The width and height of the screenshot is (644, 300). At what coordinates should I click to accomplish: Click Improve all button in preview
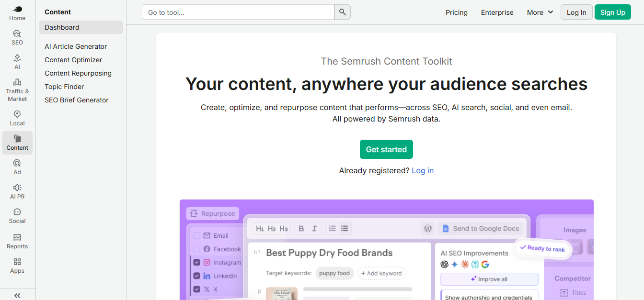(489, 279)
